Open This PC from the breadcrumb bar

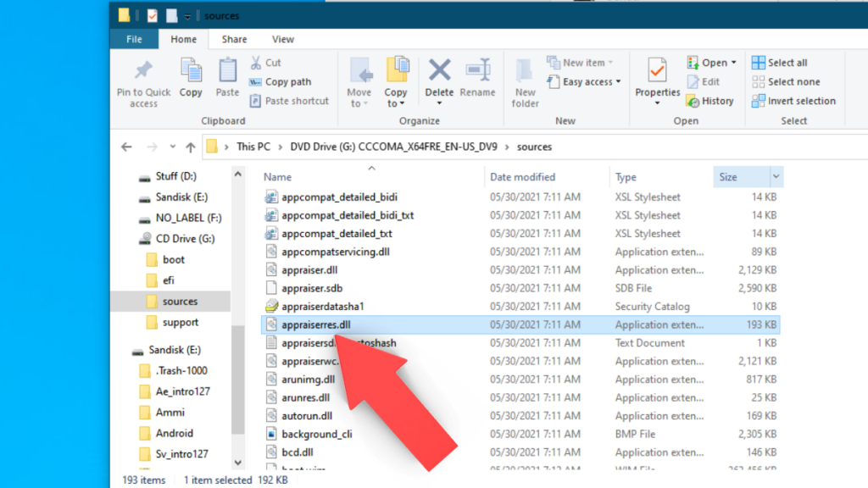click(253, 146)
